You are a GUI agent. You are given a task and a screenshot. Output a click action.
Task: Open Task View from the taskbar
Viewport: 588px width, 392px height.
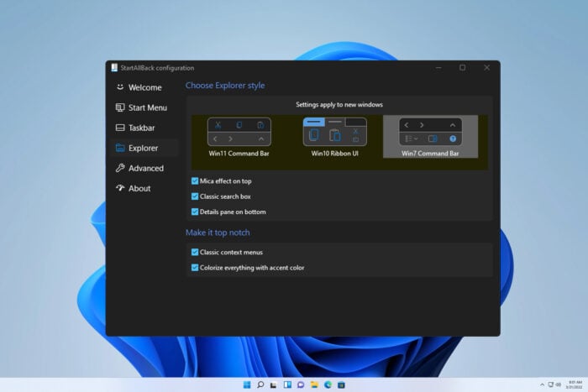coord(274,385)
